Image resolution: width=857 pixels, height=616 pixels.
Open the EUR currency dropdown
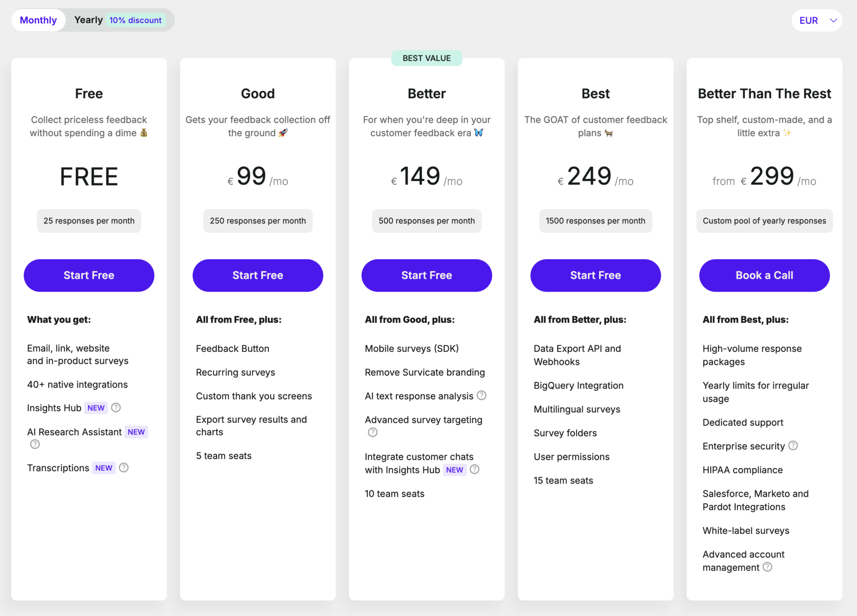816,20
